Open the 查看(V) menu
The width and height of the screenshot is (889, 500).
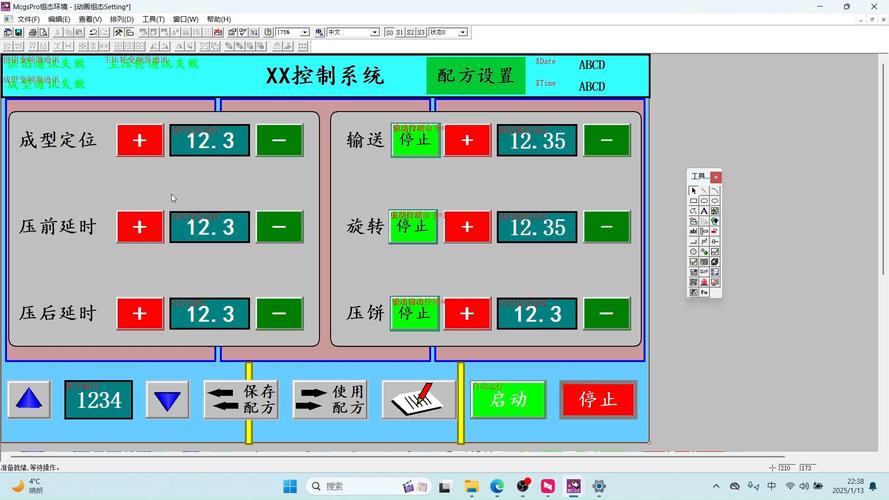pyautogui.click(x=90, y=19)
